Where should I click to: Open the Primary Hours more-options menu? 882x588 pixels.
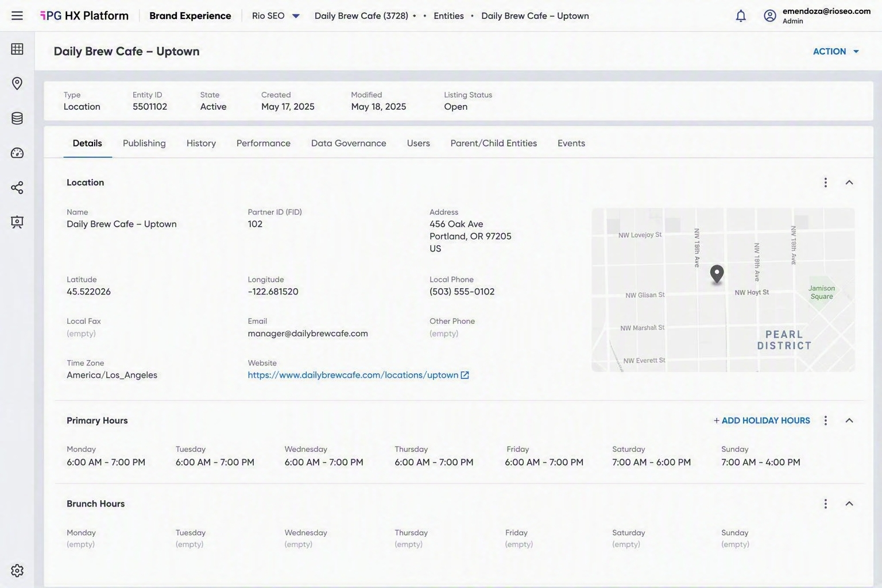825,420
